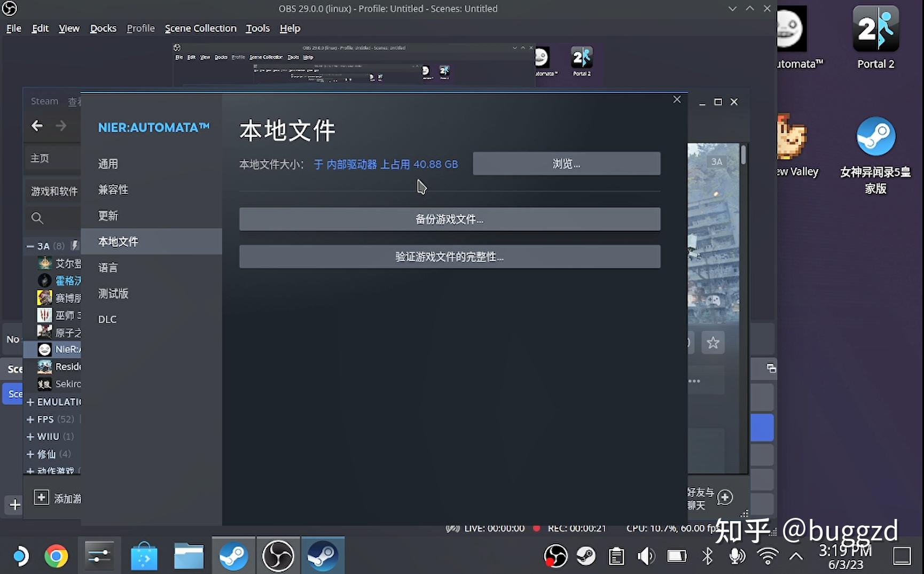Collapse the 3A (8) games group

click(x=29, y=245)
